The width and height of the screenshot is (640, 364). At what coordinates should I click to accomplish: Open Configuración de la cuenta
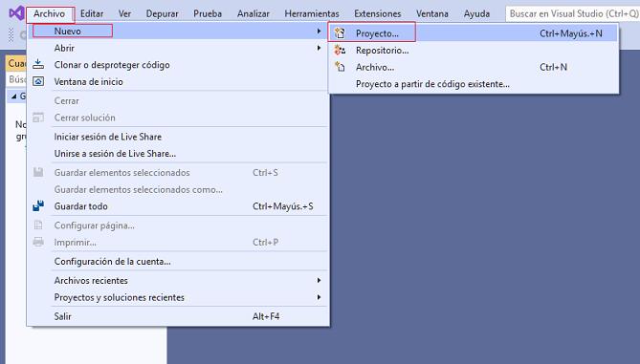click(x=178, y=261)
